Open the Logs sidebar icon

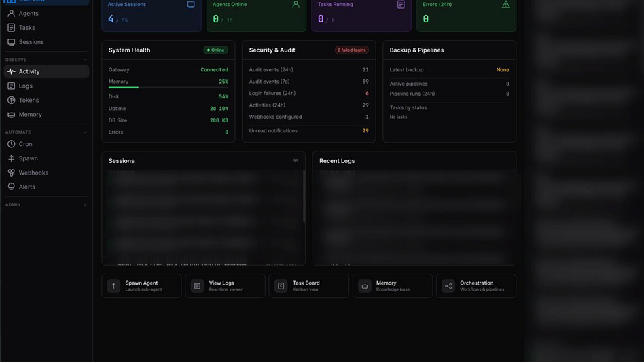[x=11, y=86]
